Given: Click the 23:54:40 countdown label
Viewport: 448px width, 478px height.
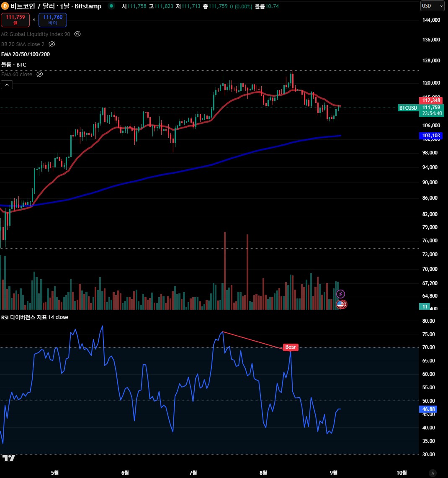Looking at the screenshot, I should (432, 113).
